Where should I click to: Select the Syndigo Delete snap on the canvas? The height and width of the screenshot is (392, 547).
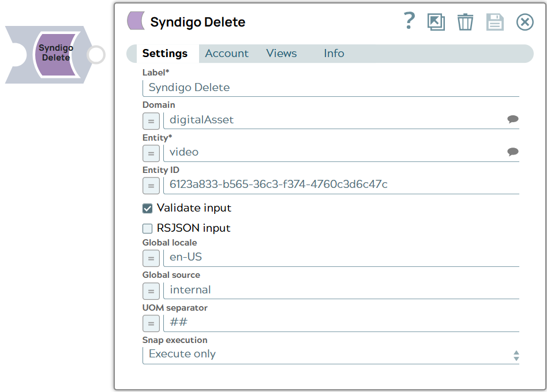pos(55,54)
